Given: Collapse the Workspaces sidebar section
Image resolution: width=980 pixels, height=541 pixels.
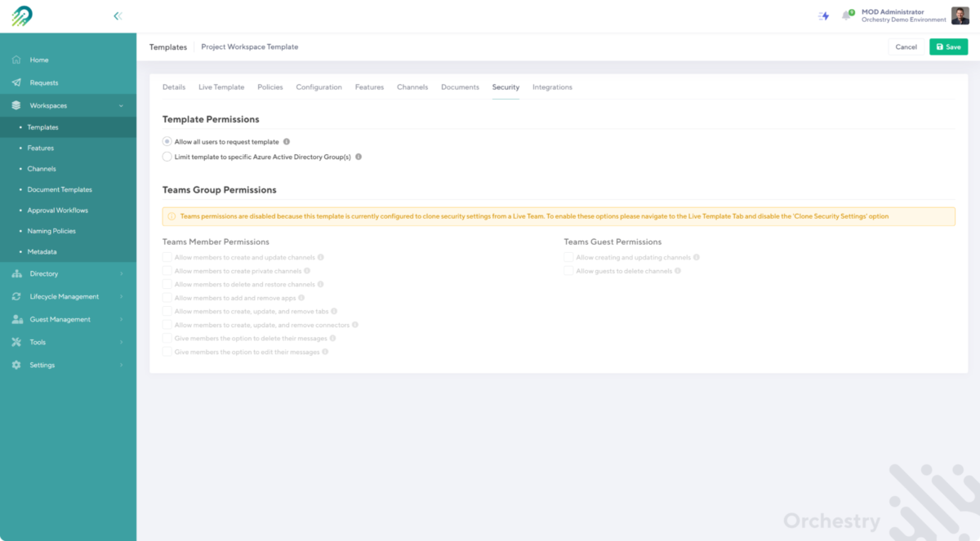Looking at the screenshot, I should click(x=121, y=105).
